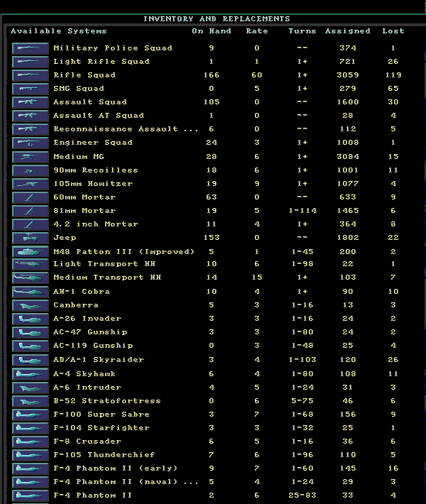Click the 25-83 turns value for F-4 Phantom II
Screen dimensions: 426x504
pos(302,495)
